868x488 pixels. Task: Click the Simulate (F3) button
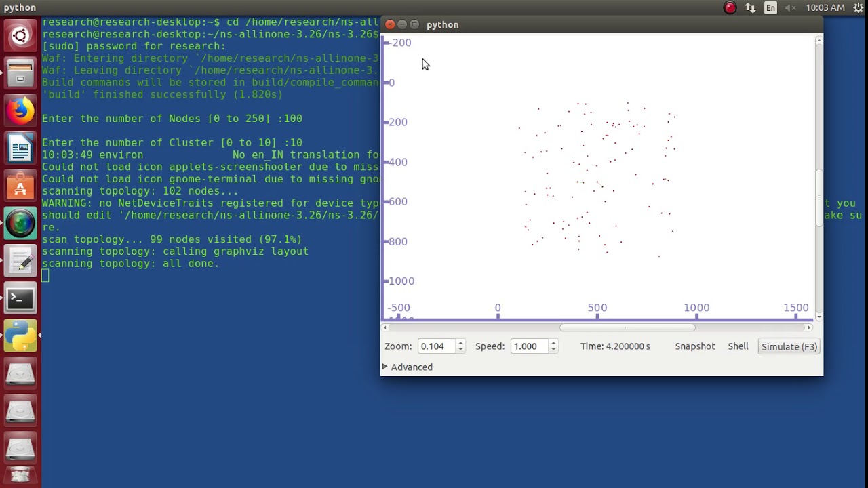(789, 346)
